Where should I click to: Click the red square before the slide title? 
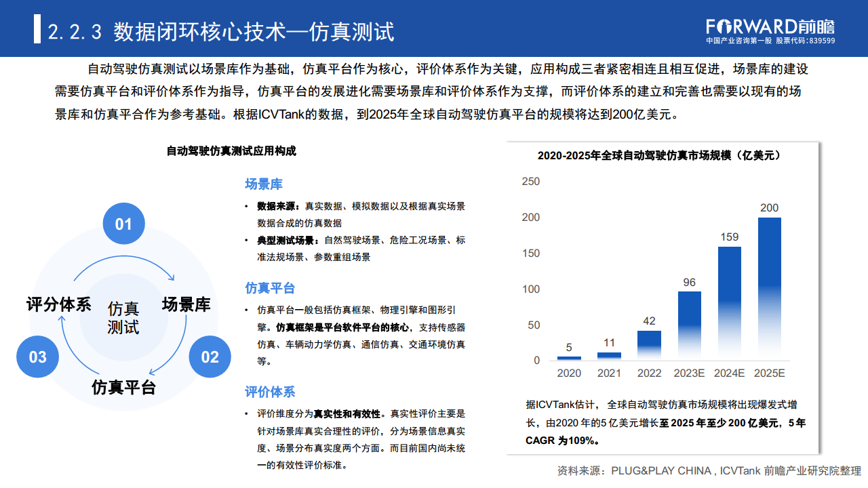pos(39,28)
